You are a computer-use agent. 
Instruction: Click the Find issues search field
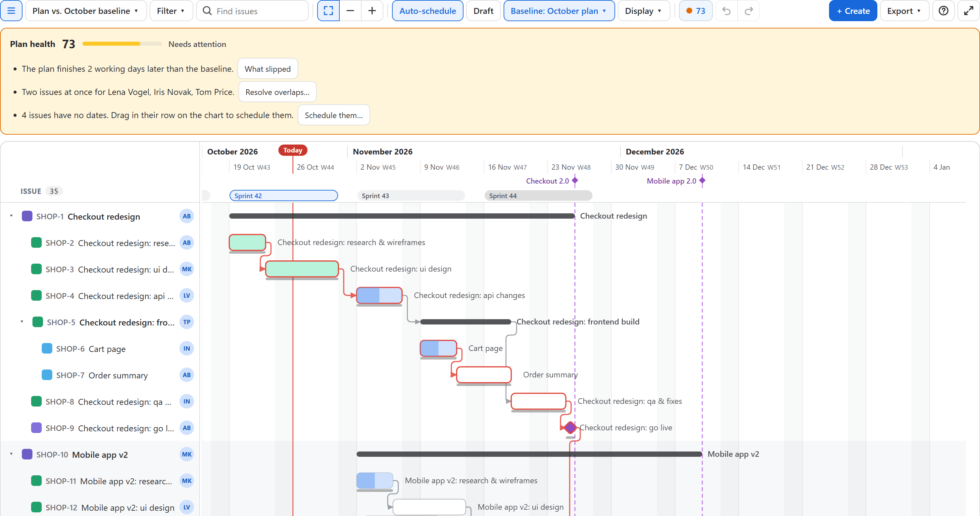point(252,11)
